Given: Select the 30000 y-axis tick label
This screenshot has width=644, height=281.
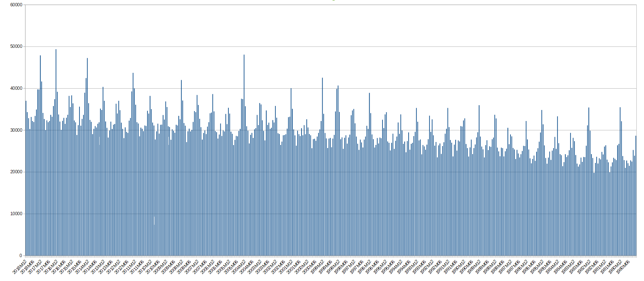Looking at the screenshot, I should tap(16, 130).
